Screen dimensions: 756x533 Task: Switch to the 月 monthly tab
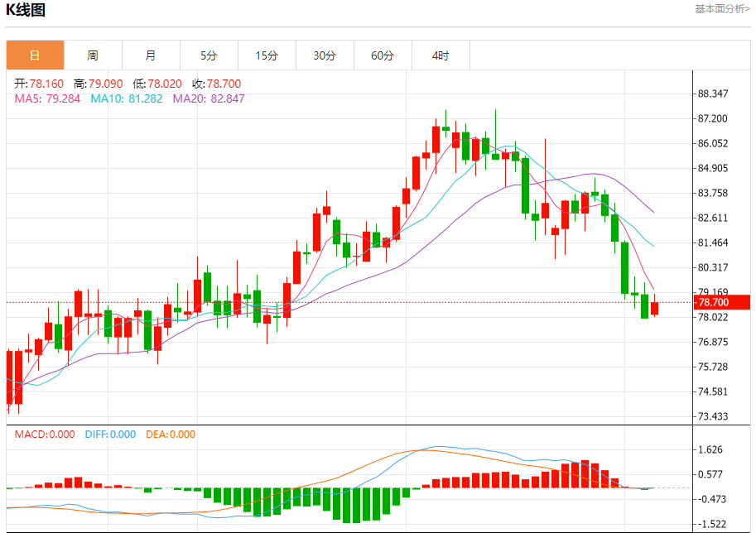point(151,55)
